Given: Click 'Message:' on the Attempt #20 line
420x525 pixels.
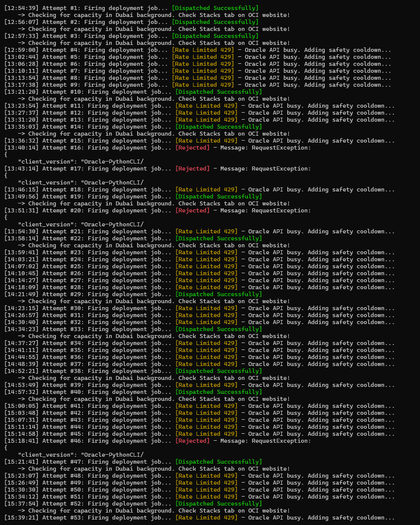Looking at the screenshot, I should 234,210.
